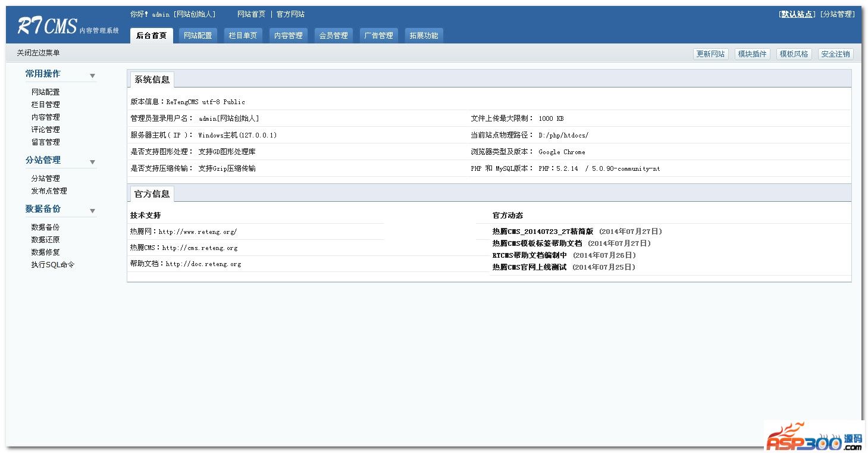Collapse the 分站管理 sidebar section arrow
Viewport: 868px width, 453px height.
(92, 162)
